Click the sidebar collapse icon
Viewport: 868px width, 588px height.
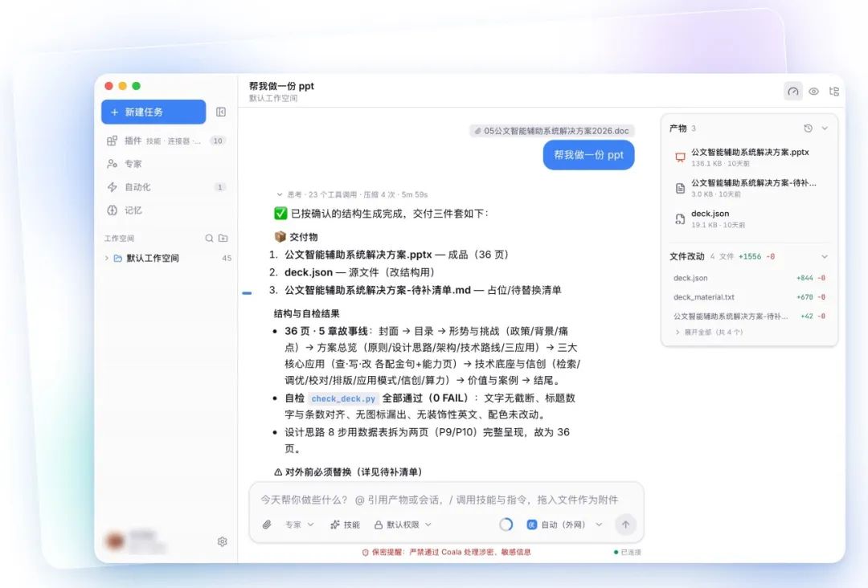(x=221, y=112)
